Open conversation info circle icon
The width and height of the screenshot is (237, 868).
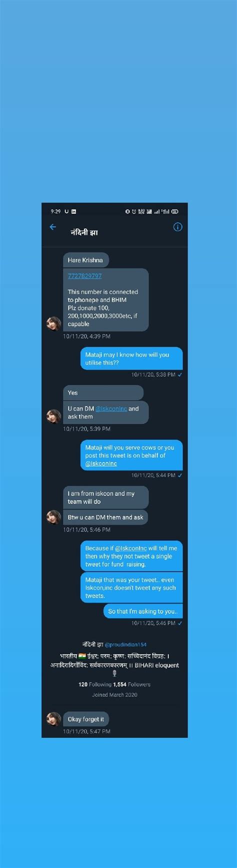177,227
